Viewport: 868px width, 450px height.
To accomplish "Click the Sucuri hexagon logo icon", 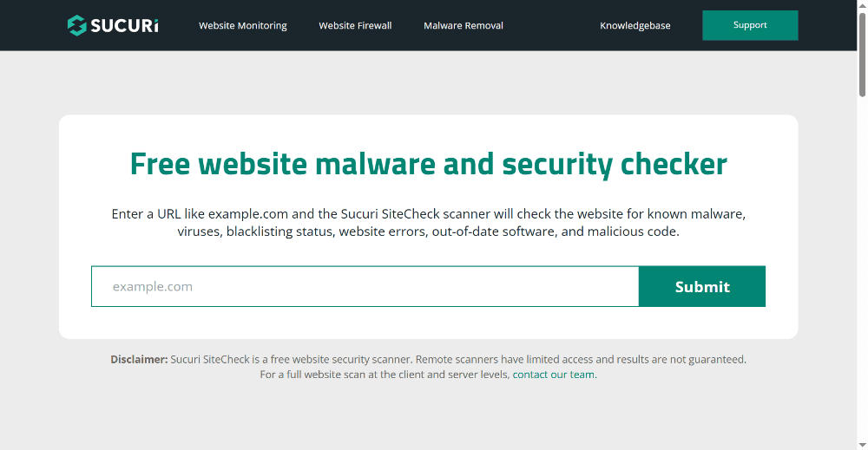I will click(x=77, y=25).
